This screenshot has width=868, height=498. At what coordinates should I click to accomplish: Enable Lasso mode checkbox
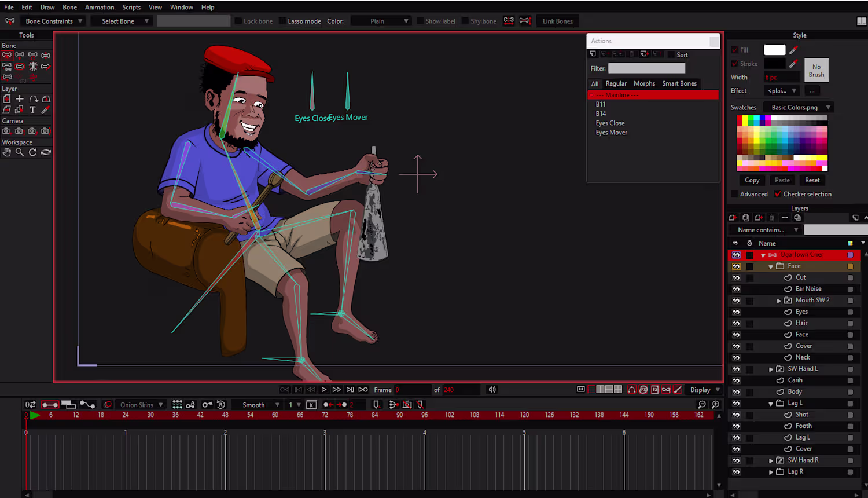coord(282,21)
